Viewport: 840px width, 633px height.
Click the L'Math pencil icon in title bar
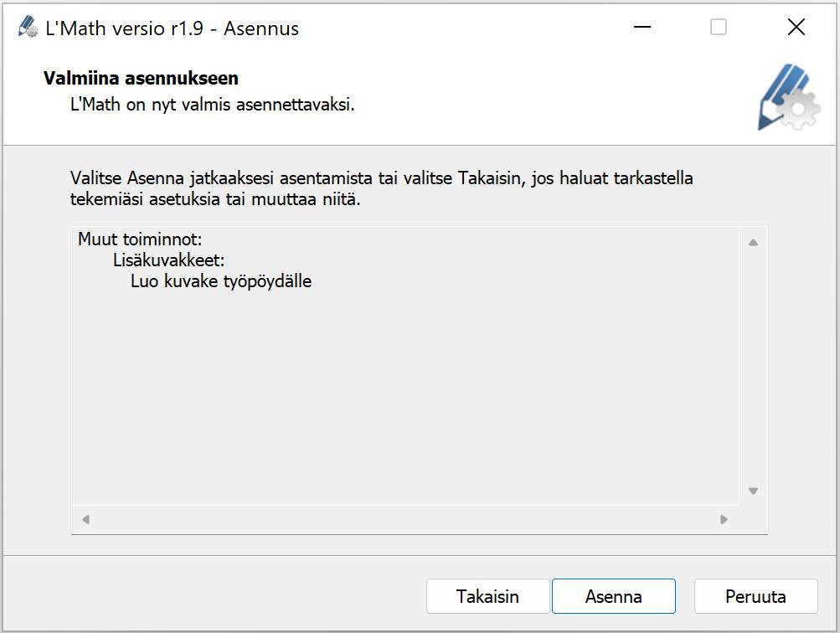click(28, 27)
